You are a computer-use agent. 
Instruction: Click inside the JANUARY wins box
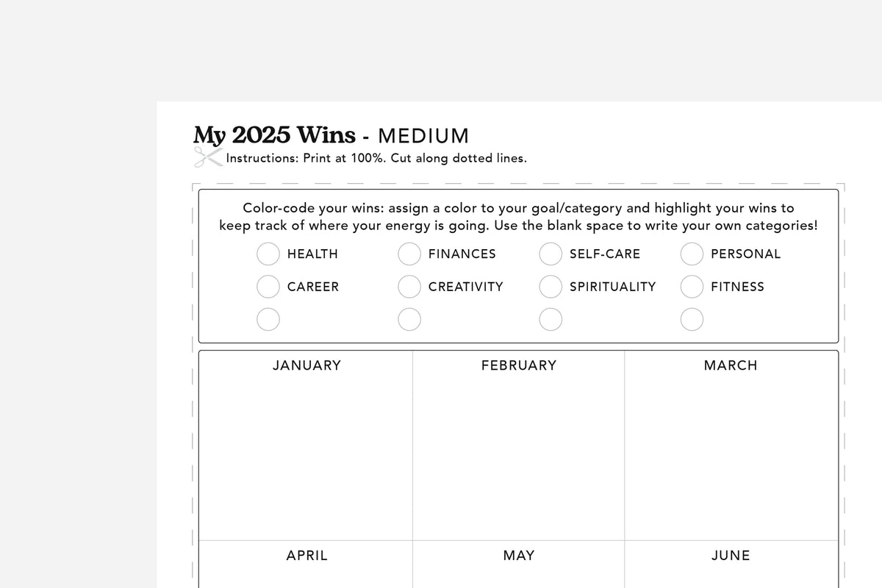[x=306, y=456]
